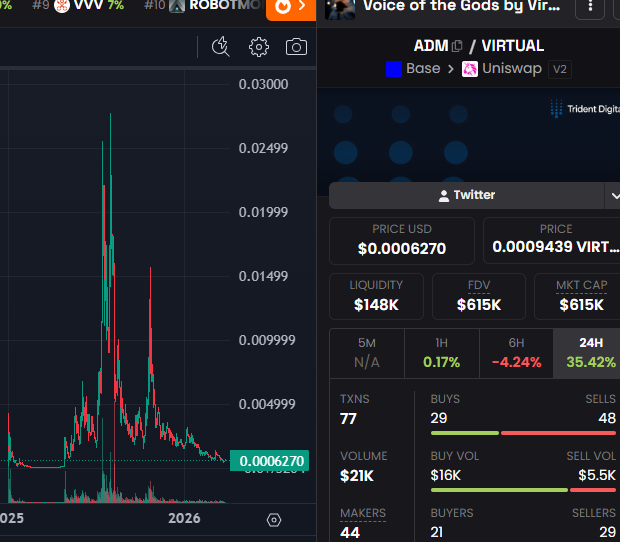
Task: Click the MAKERS 44 label
Action: pos(363,513)
